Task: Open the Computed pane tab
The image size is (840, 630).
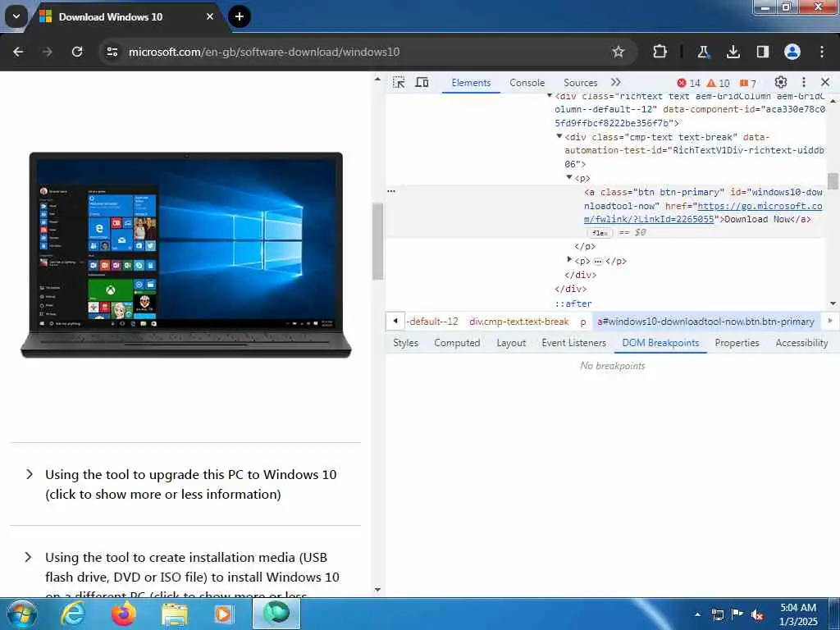Action: (x=457, y=343)
